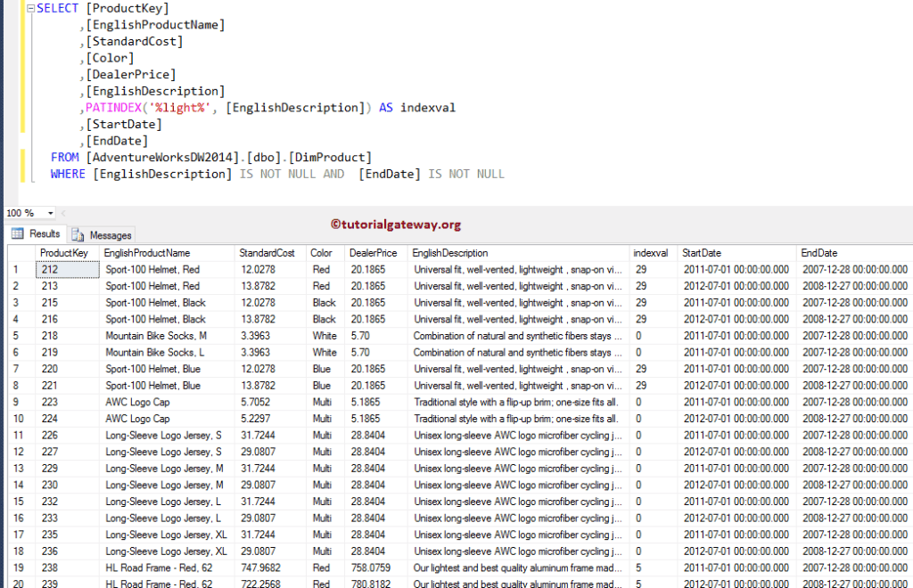Click the EndDate column header
Viewport: 913px width, 588px height.
tap(817, 252)
